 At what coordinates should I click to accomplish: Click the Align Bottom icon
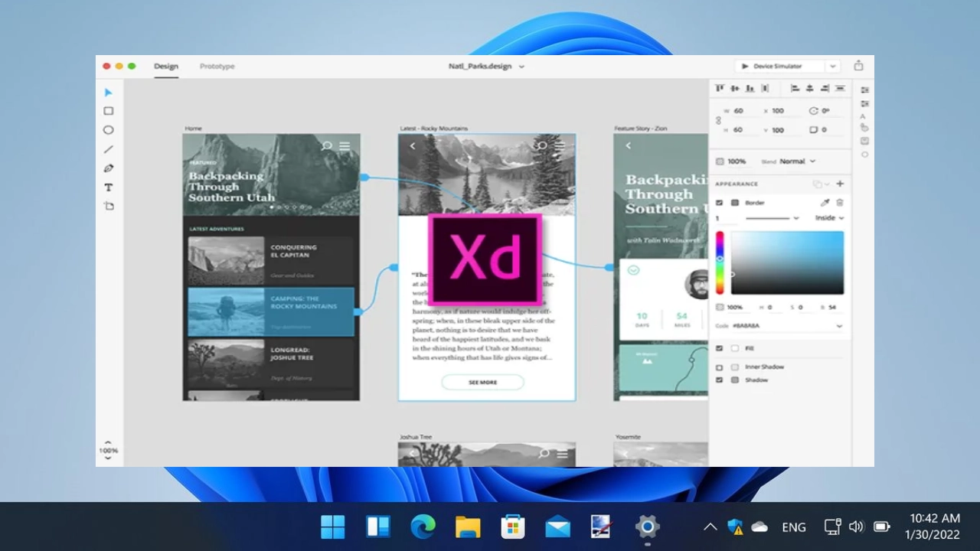pyautogui.click(x=750, y=89)
